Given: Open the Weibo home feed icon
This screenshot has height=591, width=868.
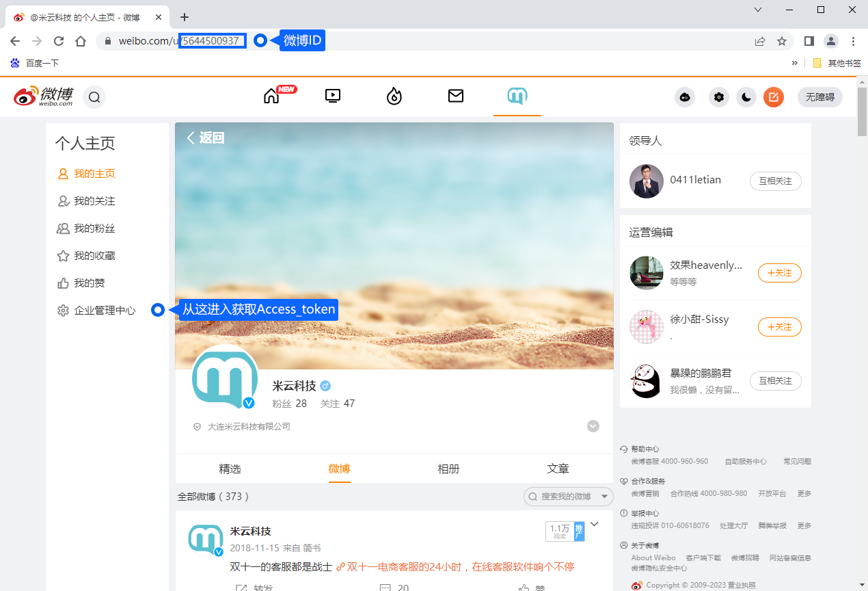Looking at the screenshot, I should tap(272, 96).
